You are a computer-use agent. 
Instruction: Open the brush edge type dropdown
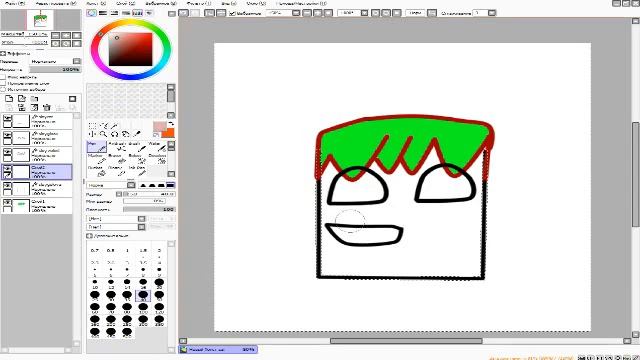pos(131,185)
